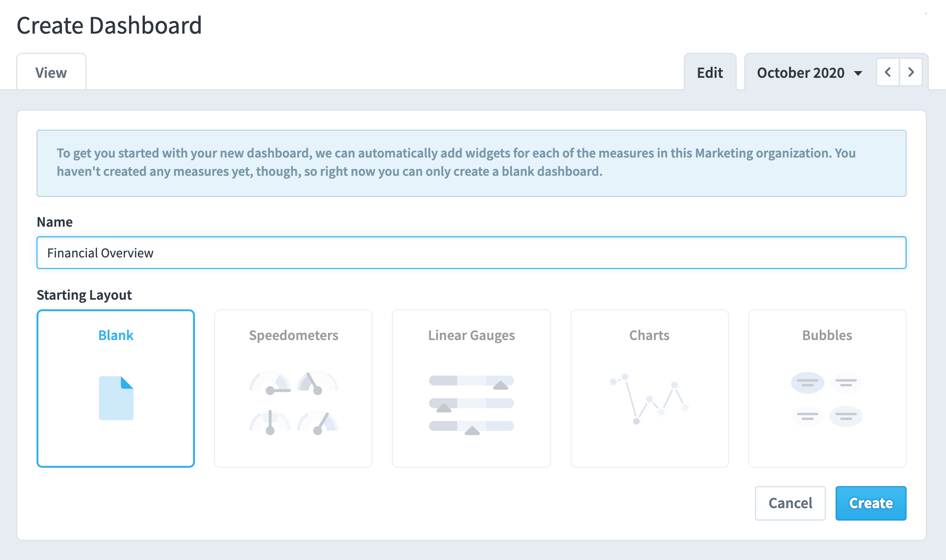Select the Linear Gauges starting layout card

(x=471, y=389)
